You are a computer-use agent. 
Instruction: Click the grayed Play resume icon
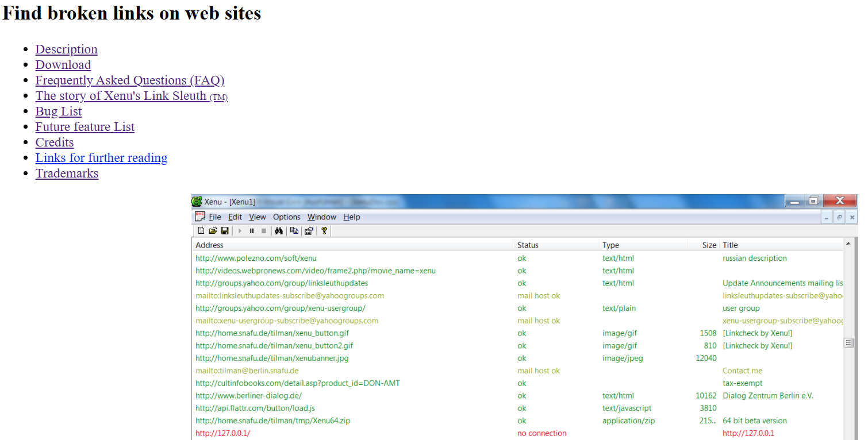click(240, 231)
